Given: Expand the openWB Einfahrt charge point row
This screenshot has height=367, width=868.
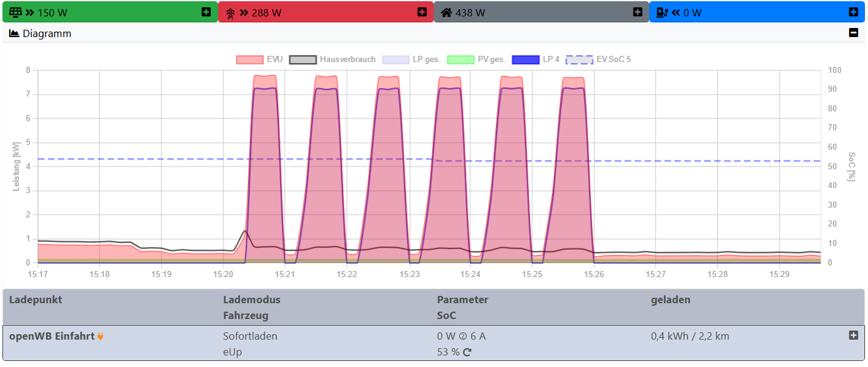Looking at the screenshot, I should [853, 335].
